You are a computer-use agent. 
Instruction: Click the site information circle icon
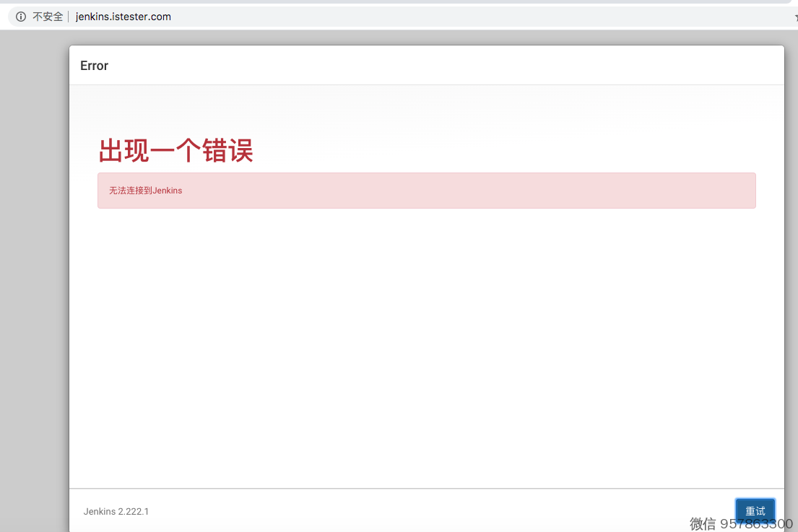[21, 17]
